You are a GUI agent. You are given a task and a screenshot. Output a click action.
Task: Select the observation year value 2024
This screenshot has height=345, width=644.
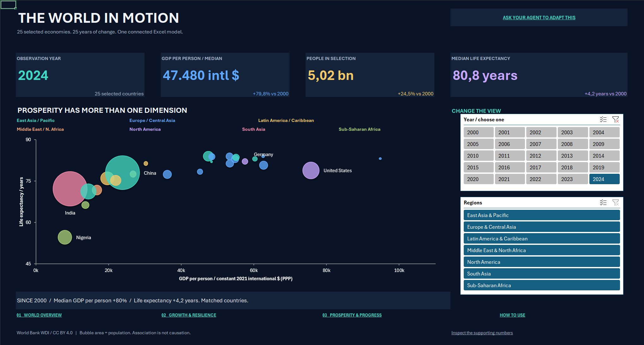pos(33,76)
